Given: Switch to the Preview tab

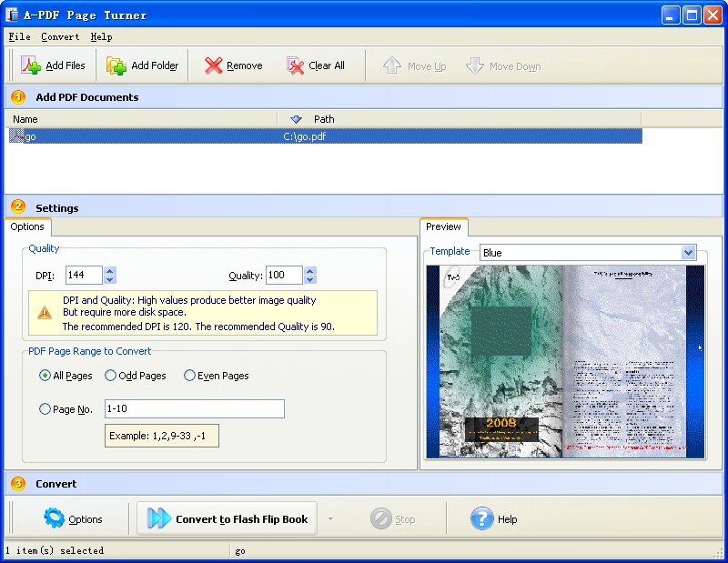Looking at the screenshot, I should [x=443, y=227].
